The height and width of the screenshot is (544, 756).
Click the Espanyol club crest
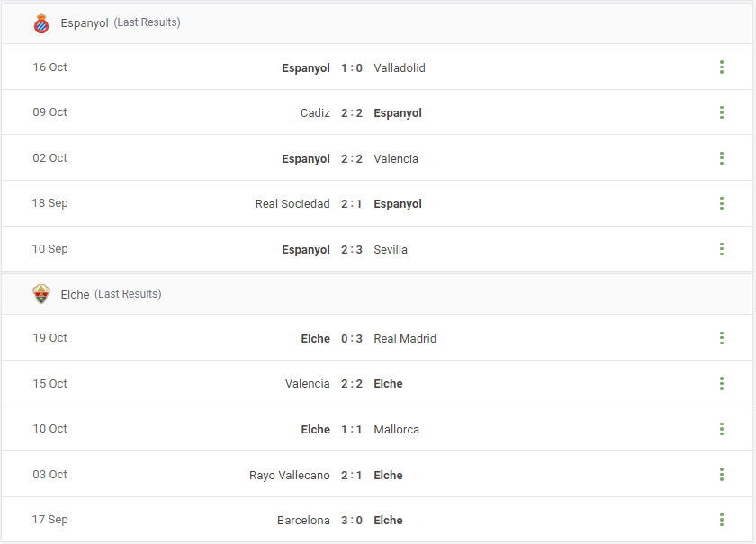click(41, 23)
